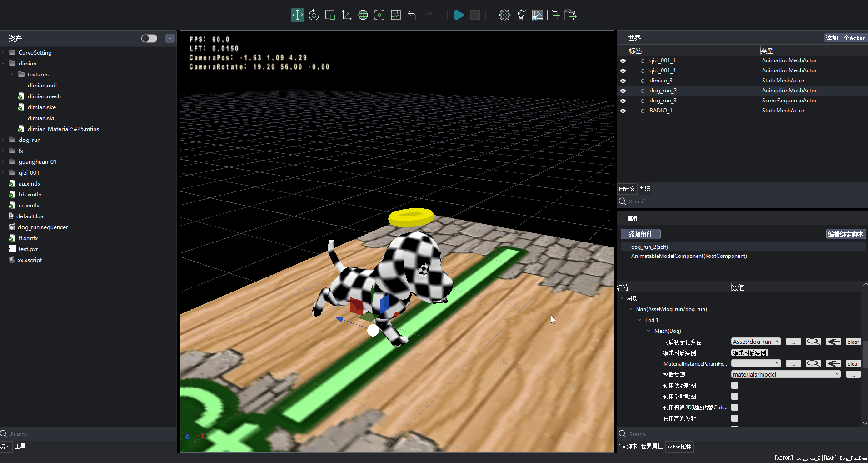Screen dimensions: 868x463
Task: Switch to the 工具 tab
Action: (x=20, y=446)
